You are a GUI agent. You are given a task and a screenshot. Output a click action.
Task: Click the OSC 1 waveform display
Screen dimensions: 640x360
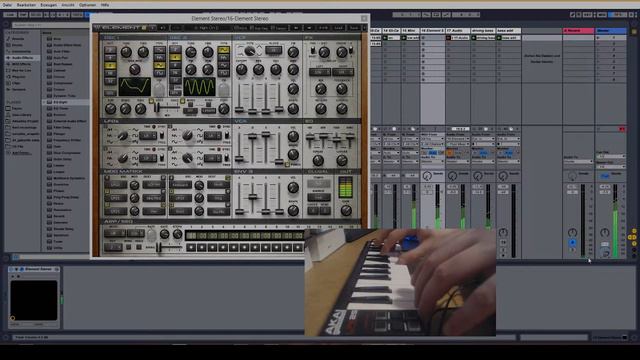click(x=135, y=86)
